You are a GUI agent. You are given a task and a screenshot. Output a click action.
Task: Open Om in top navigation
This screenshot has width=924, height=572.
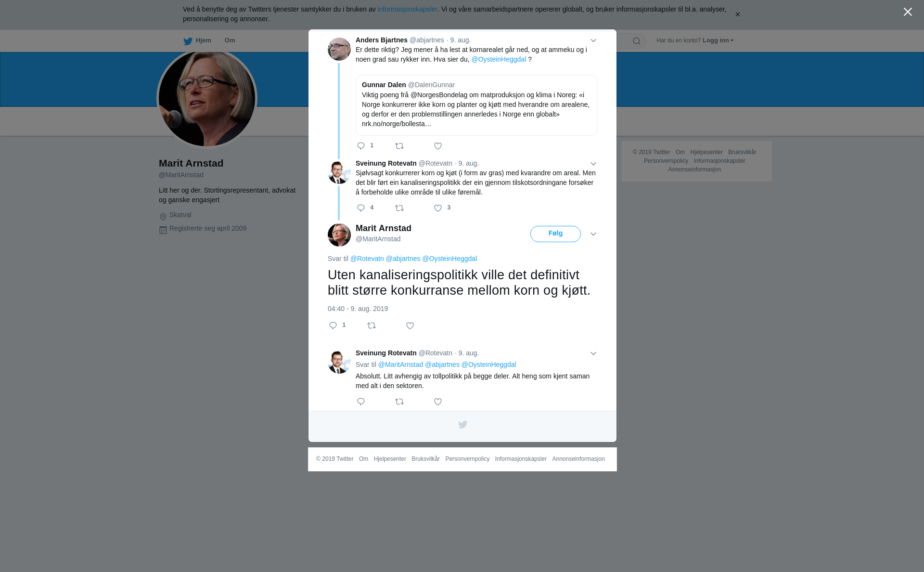coord(230,40)
